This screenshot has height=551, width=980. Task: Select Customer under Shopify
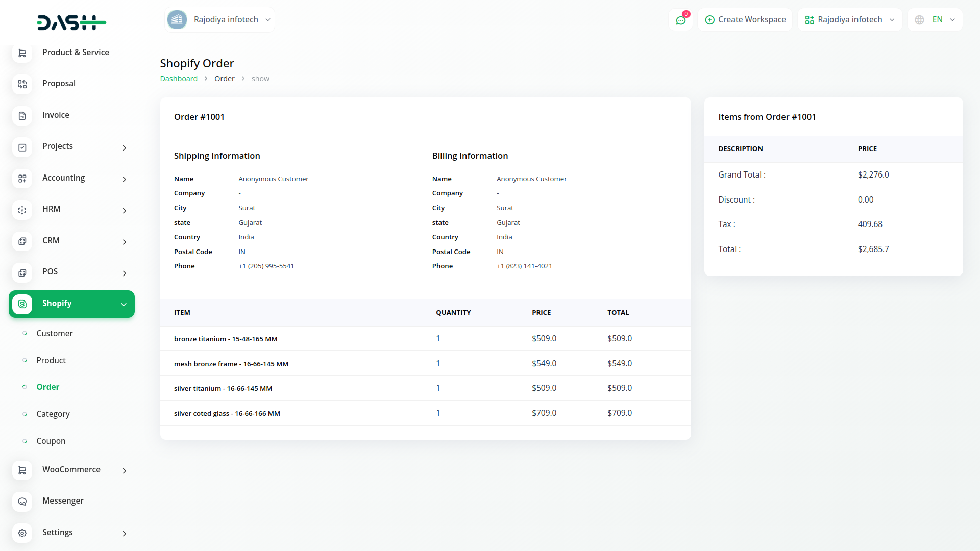pyautogui.click(x=55, y=333)
